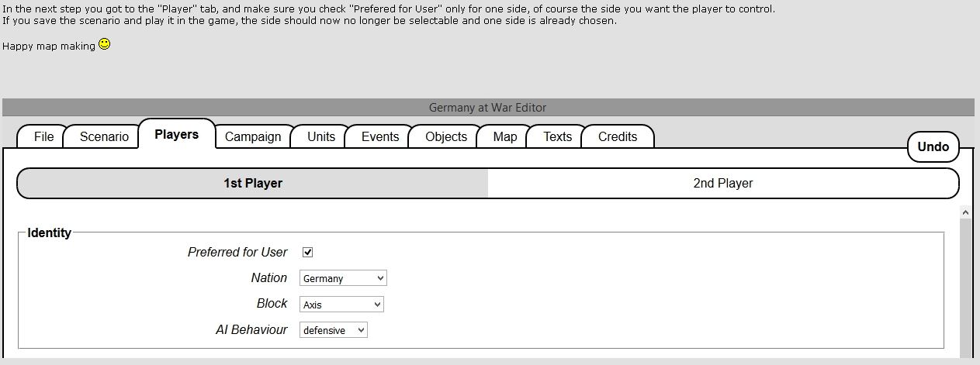Select the 1st Player sub-tab

pos(253,184)
